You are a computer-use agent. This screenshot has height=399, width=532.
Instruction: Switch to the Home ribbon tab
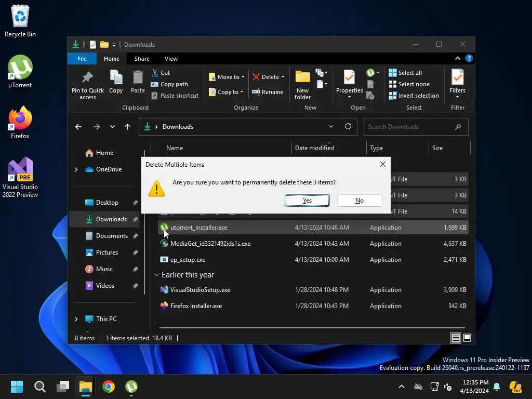pos(112,59)
